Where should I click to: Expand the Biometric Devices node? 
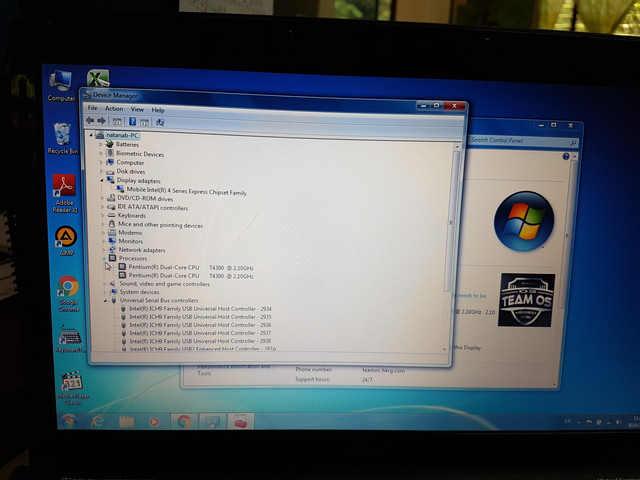tap(101, 153)
